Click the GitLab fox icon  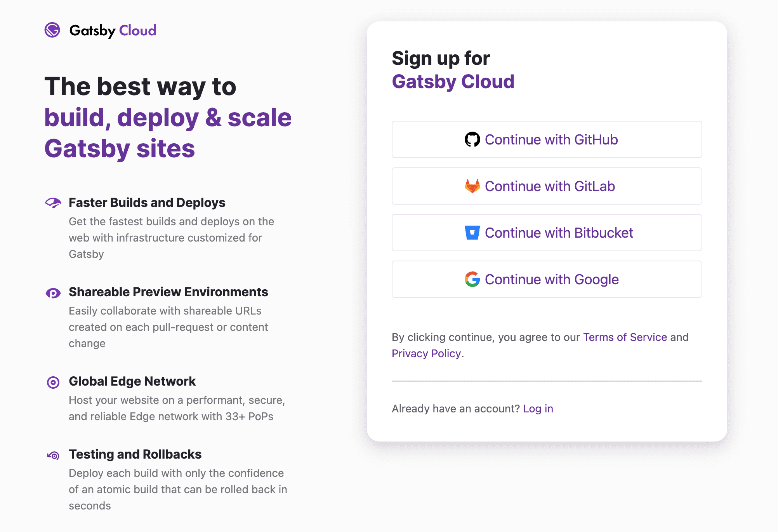(x=472, y=186)
